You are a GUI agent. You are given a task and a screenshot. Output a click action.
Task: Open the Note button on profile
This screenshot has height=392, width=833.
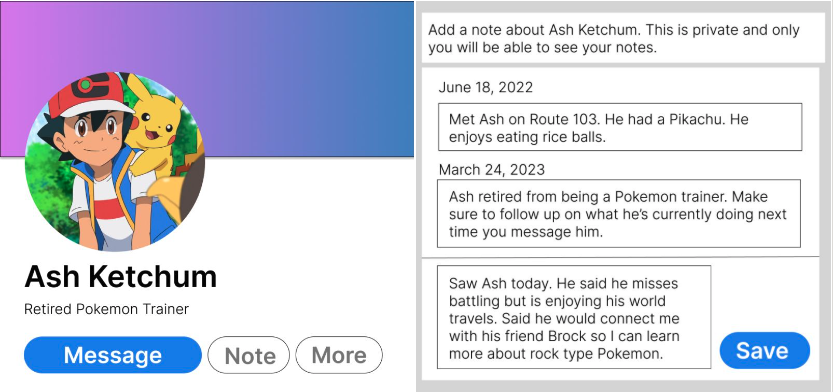coord(249,355)
